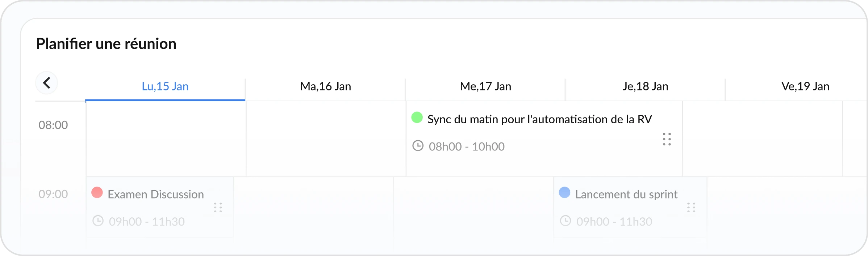Screen dimensions: 868x256
Task: Click red color dot of Examen Discussion
Action: pyautogui.click(x=97, y=192)
